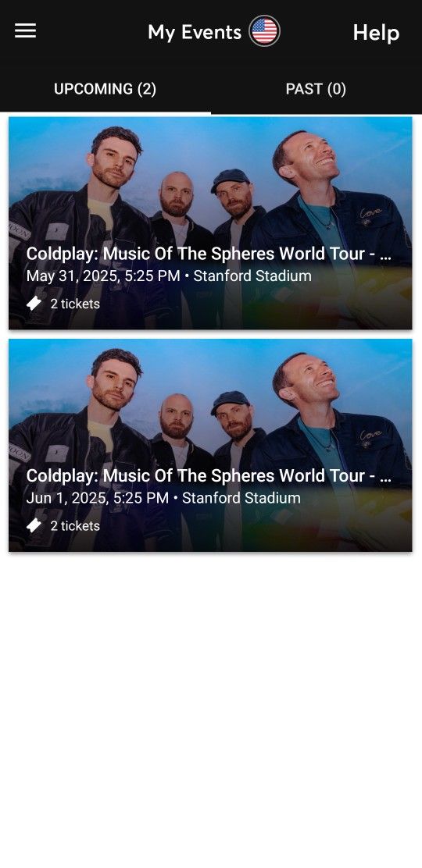Open May 31 Coldplay event title
The image size is (422, 868).
point(209,254)
